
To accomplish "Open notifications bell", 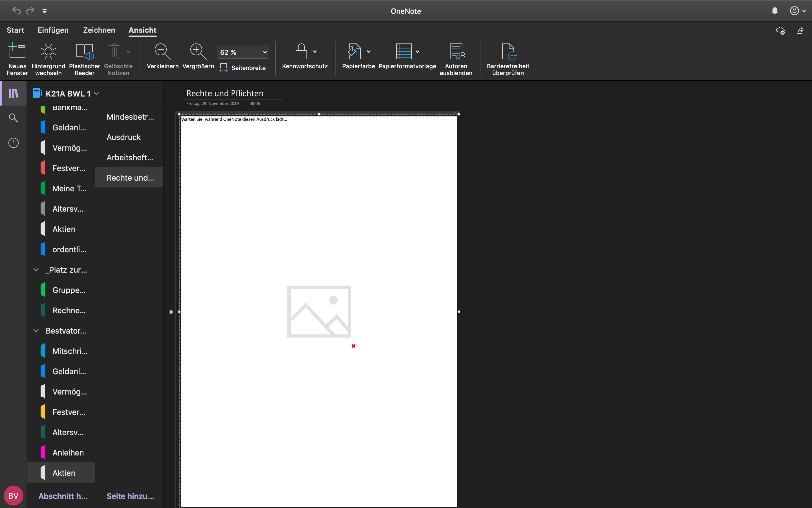I will 775,11.
